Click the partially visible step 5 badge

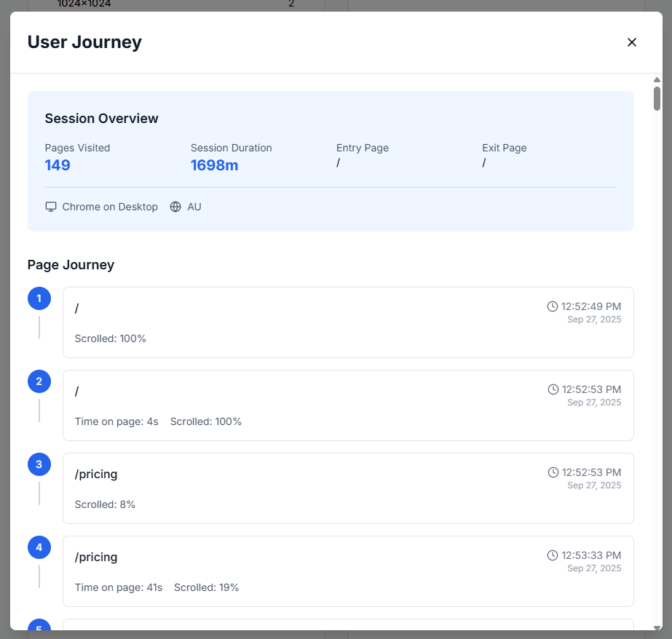pyautogui.click(x=39, y=629)
